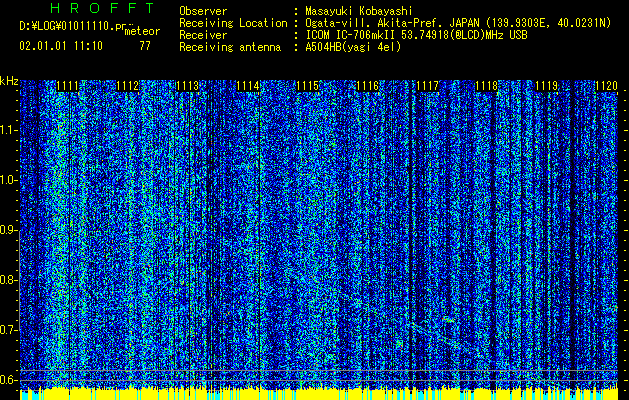Click the 0.6 kHz axis label
Image resolution: width=629 pixels, height=400 pixels.
[9, 380]
